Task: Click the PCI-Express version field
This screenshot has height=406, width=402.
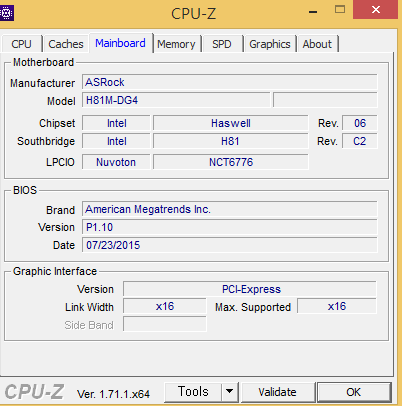Action: (250, 289)
